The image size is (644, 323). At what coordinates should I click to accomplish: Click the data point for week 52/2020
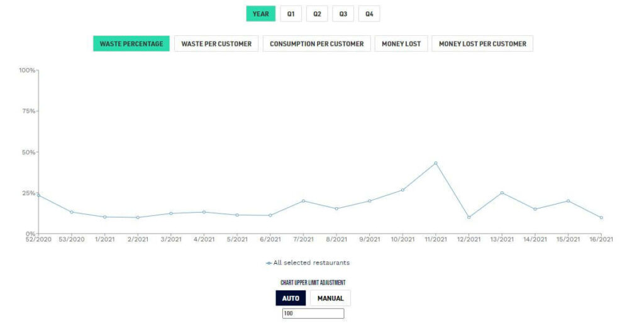(38, 195)
